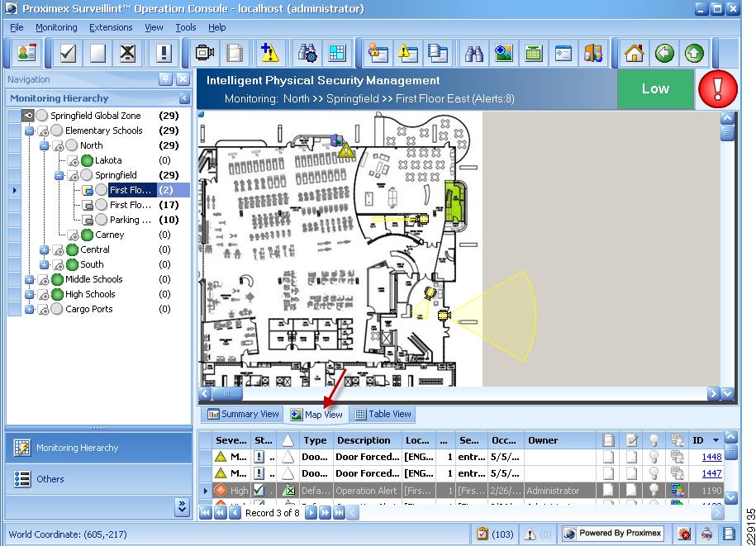The image size is (756, 546).
Task: Pin the Navigation panel
Action: point(165,79)
